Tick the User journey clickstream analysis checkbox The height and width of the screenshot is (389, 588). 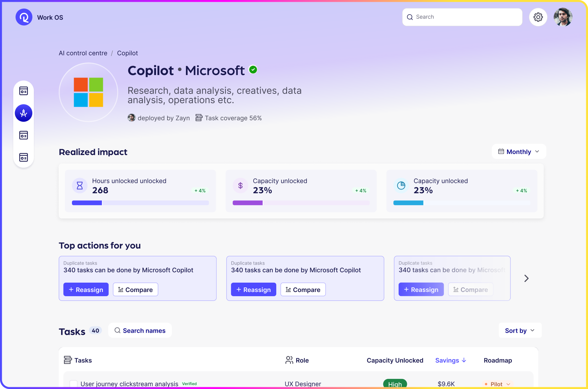[73, 384]
